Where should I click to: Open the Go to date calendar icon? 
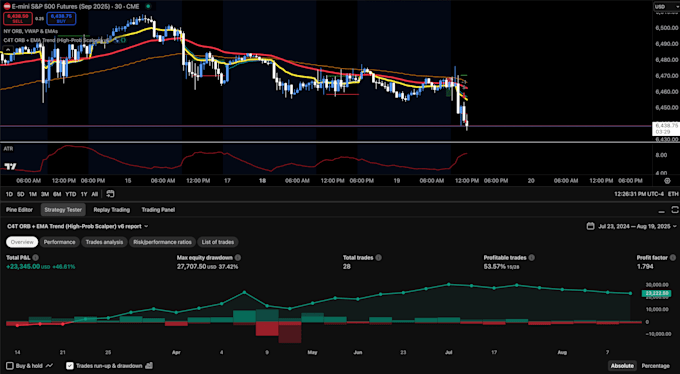(x=110, y=194)
